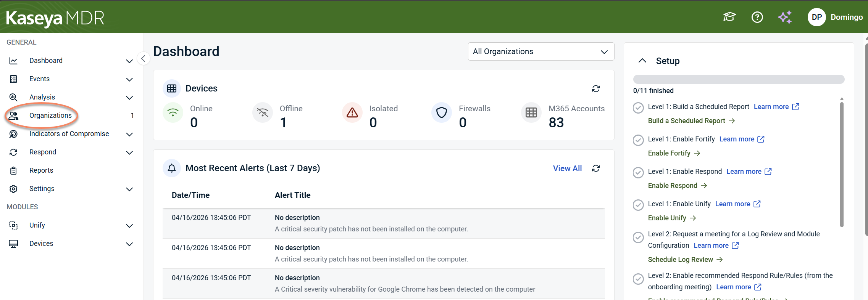868x300 pixels.
Task: Refresh the Devices widget
Action: [x=595, y=88]
